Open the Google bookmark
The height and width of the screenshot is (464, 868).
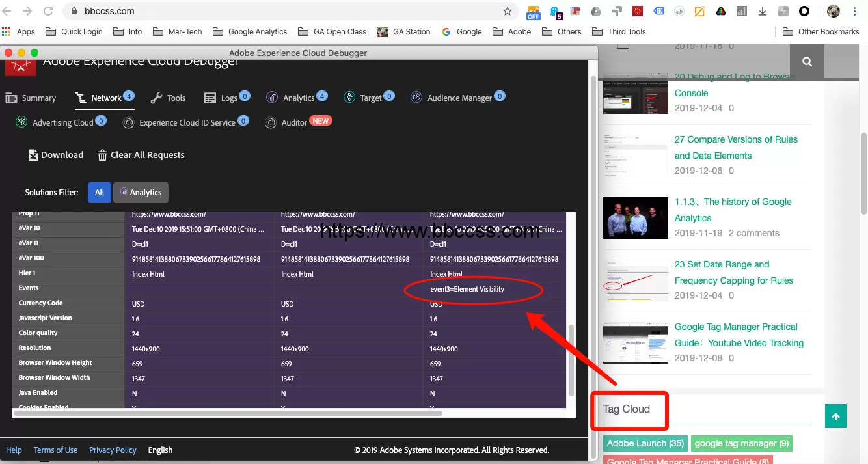coord(462,31)
